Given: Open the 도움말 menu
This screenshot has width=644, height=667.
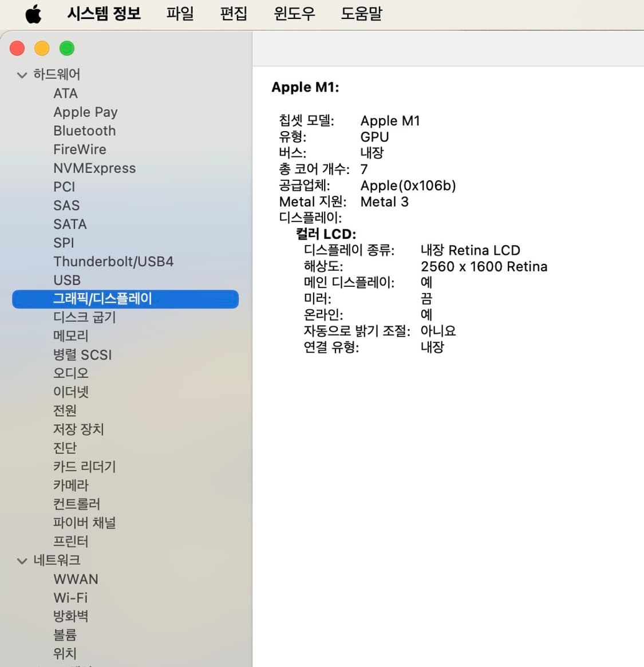Looking at the screenshot, I should coord(361,13).
